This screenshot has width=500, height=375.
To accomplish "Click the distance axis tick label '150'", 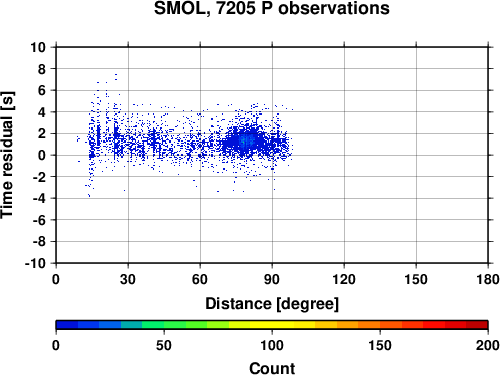I will coord(416,279).
